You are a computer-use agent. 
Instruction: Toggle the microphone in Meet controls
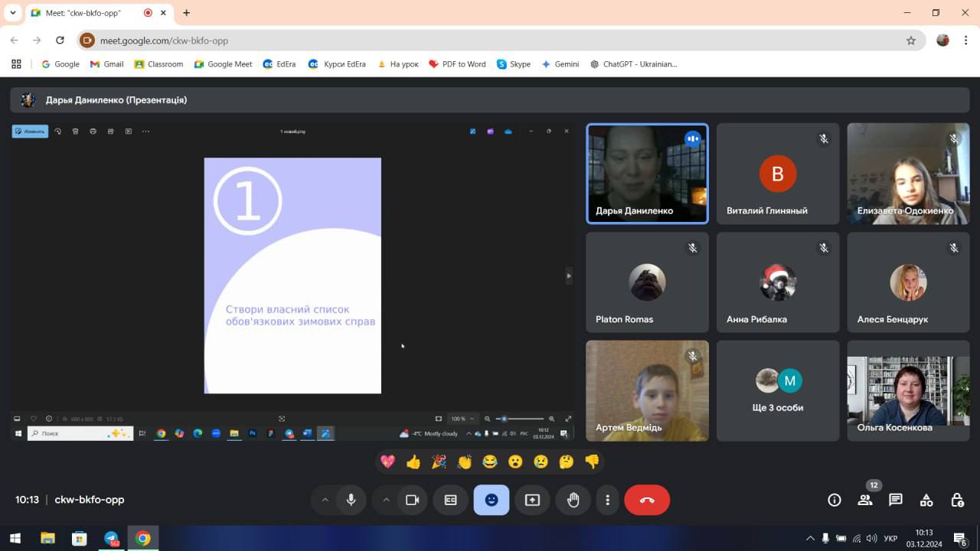point(351,500)
